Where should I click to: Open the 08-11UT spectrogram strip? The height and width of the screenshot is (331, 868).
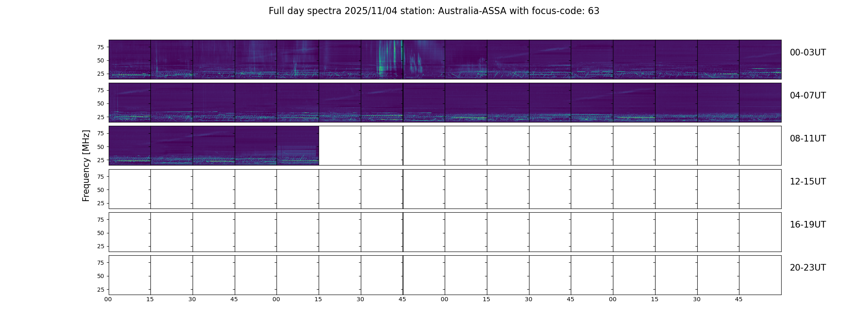coord(445,146)
